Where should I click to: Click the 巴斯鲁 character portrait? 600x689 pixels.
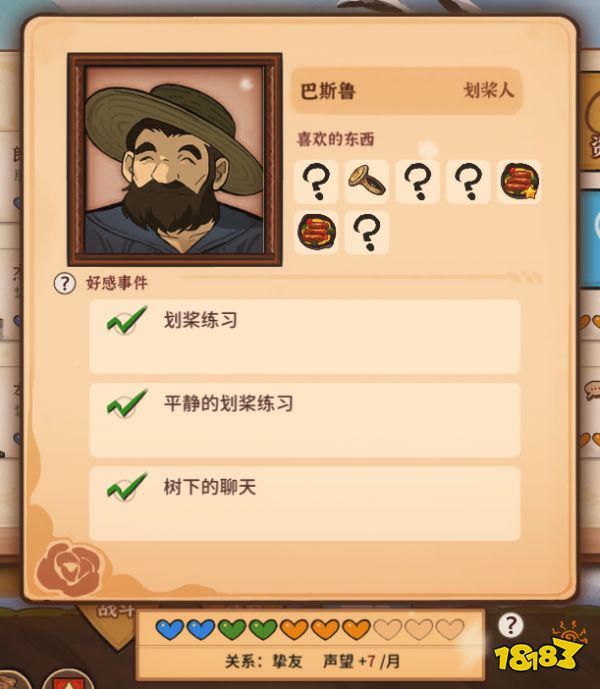click(x=175, y=160)
